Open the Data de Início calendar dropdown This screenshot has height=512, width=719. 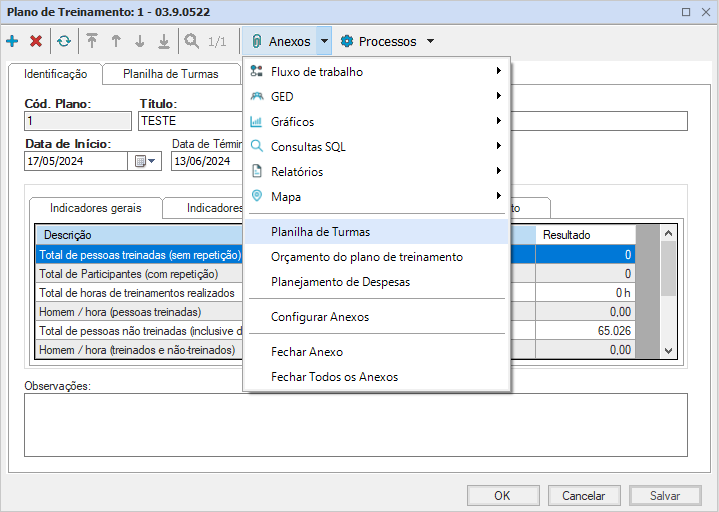147,161
